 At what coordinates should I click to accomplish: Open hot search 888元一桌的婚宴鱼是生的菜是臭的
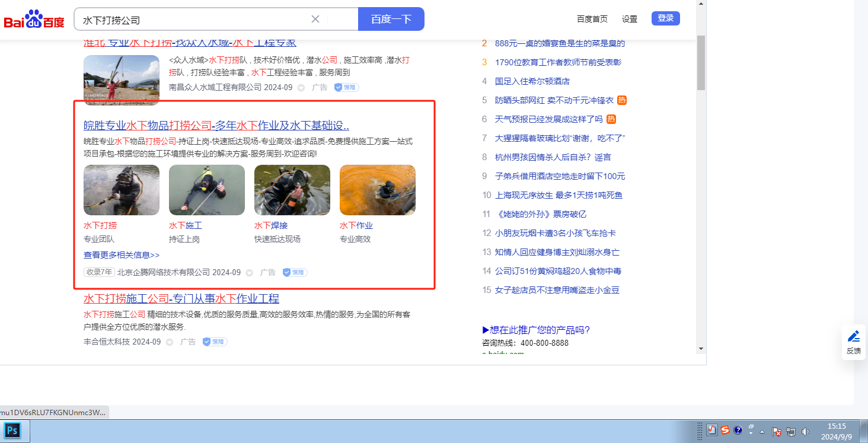(560, 43)
